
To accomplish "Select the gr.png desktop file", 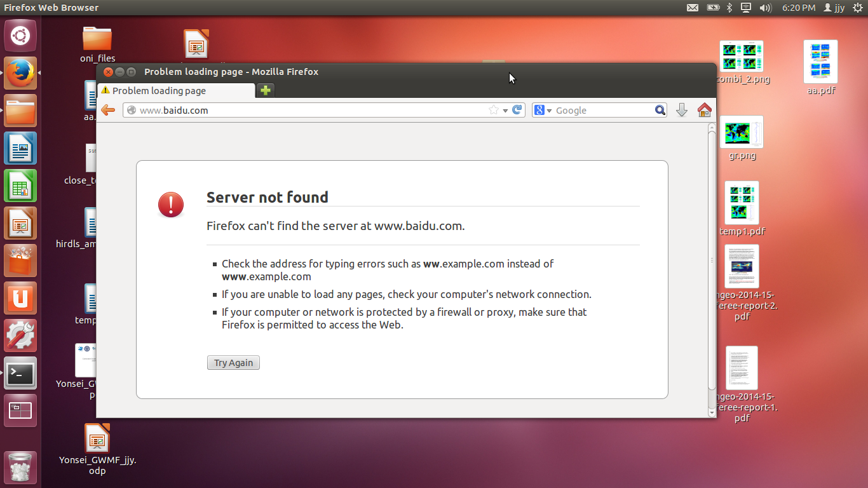I will (742, 138).
